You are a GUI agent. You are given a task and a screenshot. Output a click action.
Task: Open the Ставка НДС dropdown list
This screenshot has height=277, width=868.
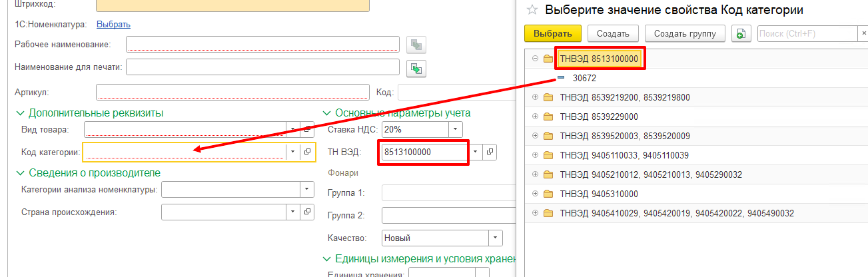[455, 129]
